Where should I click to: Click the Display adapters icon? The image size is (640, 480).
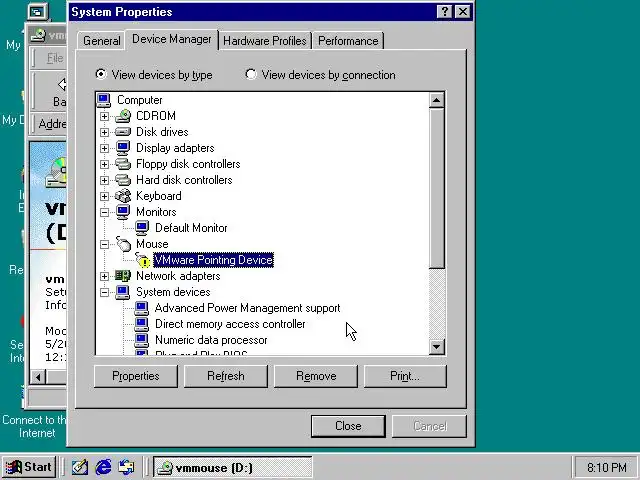122,148
